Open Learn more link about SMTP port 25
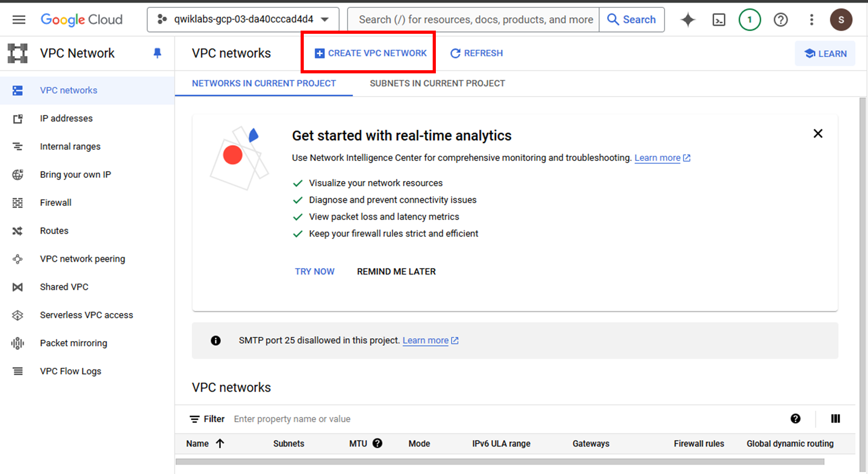The width and height of the screenshot is (868, 474). (x=431, y=340)
